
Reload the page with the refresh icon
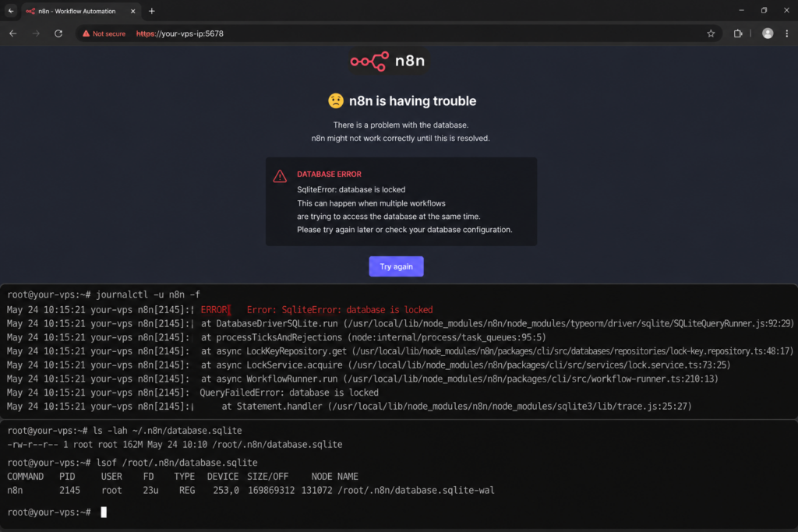pyautogui.click(x=58, y=33)
